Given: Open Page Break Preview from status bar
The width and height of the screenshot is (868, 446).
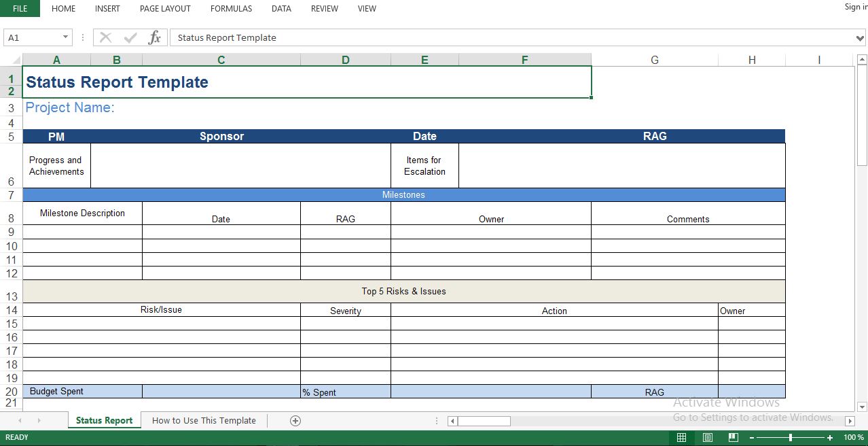Looking at the screenshot, I should click(x=733, y=437).
